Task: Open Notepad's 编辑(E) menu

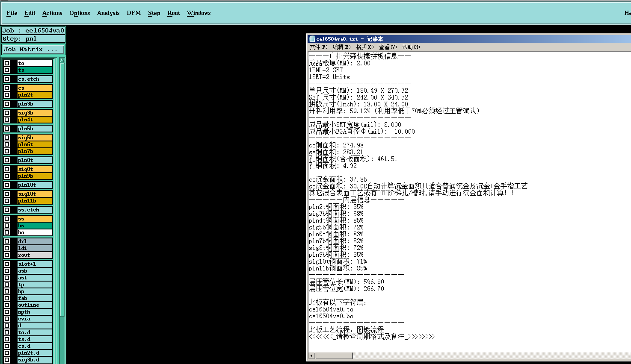Action: click(x=342, y=47)
